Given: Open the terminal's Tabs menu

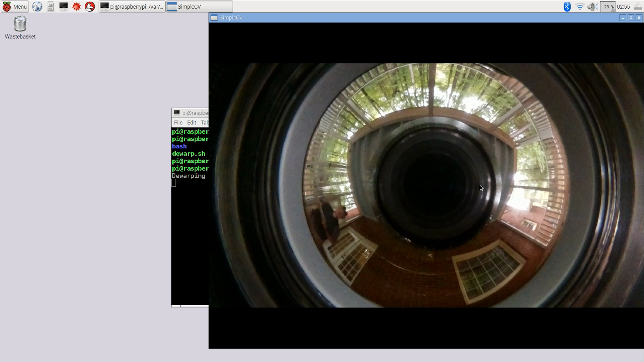Looking at the screenshot, I should (x=205, y=123).
